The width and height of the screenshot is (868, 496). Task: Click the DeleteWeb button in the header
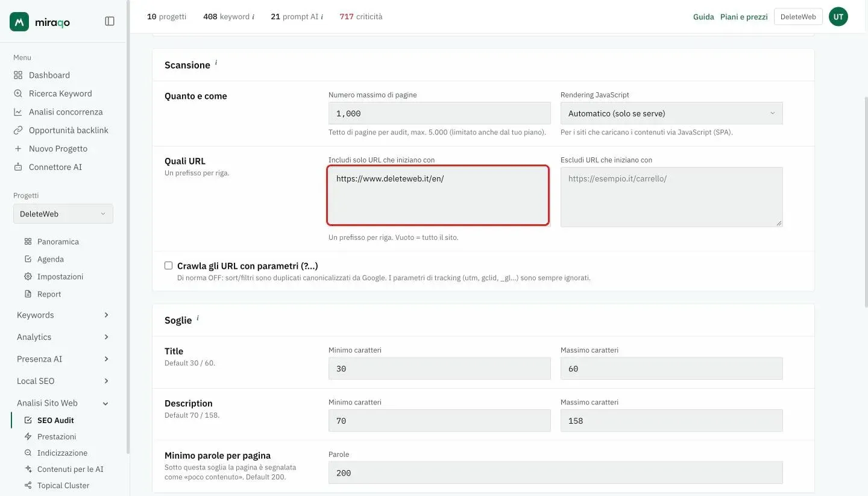pos(798,17)
